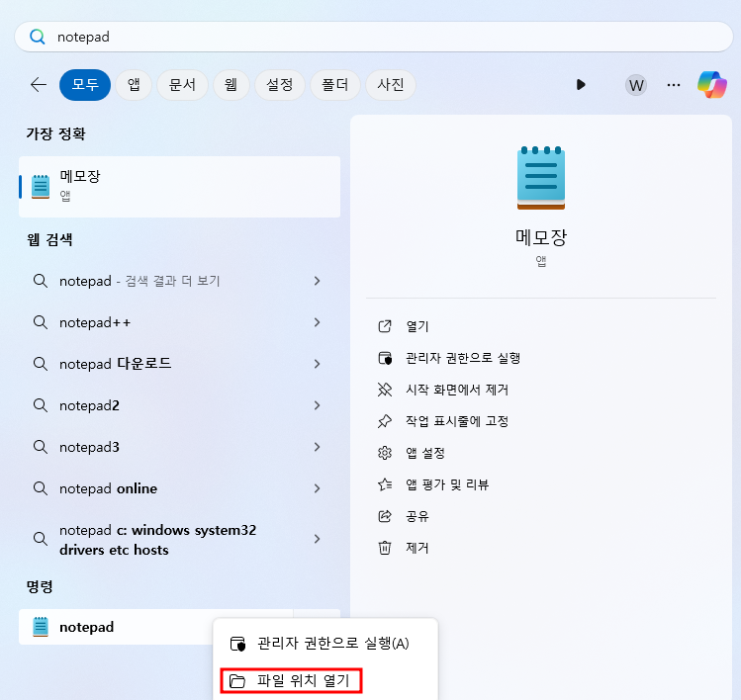This screenshot has width=741, height=700.
Task: Expand the 'drivers etc hosts' suggestion chevron
Action: [318, 539]
